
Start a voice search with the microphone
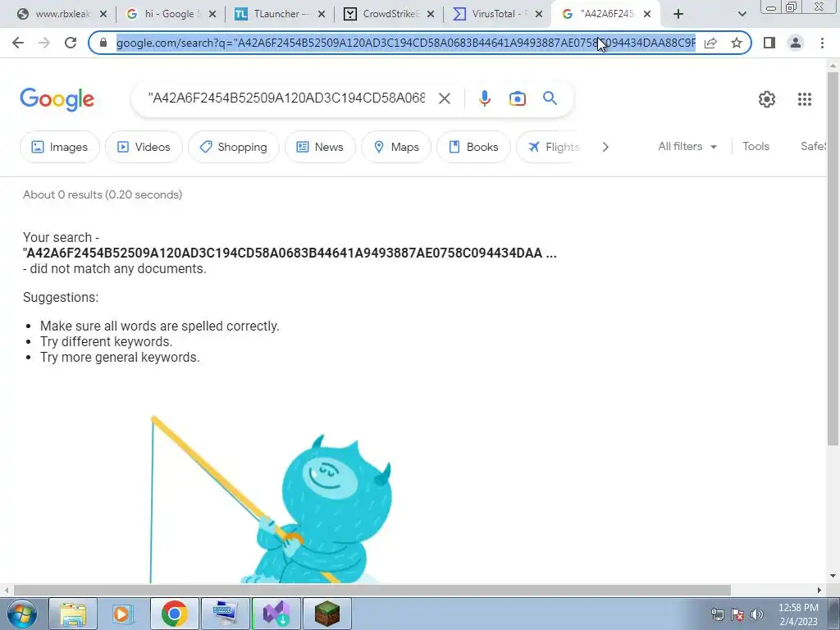(x=484, y=98)
